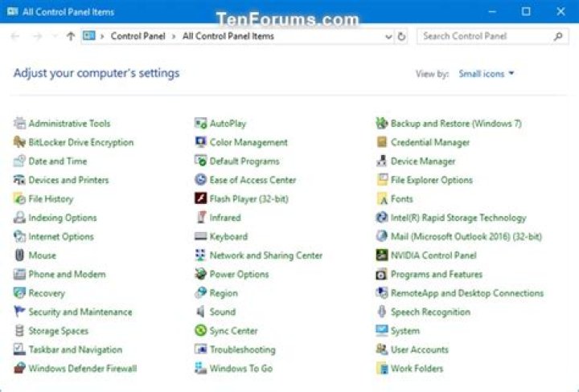Click the Control Panel title bar icon
This screenshot has width=579, height=392.
click(x=13, y=11)
